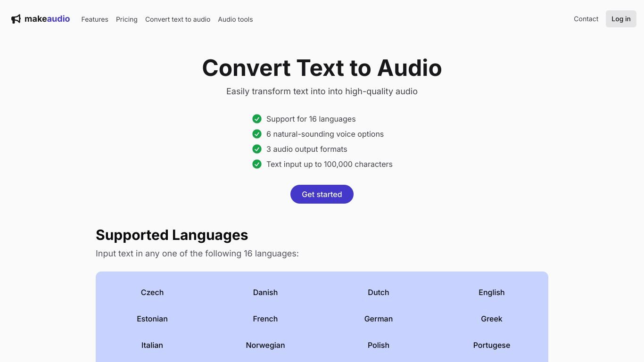Open the Contact page
The width and height of the screenshot is (644, 362).
586,19
